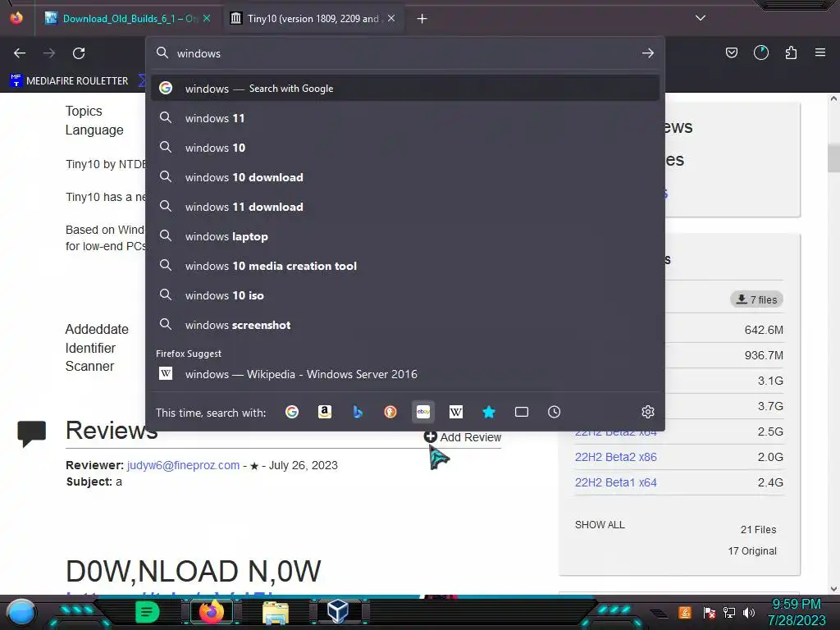Switch to Tiny10 archive tab
The width and height of the screenshot is (840, 630).
pyautogui.click(x=313, y=18)
